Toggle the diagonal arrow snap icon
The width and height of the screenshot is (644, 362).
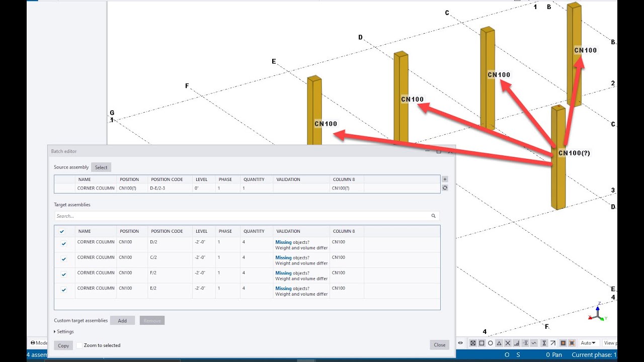click(x=553, y=343)
